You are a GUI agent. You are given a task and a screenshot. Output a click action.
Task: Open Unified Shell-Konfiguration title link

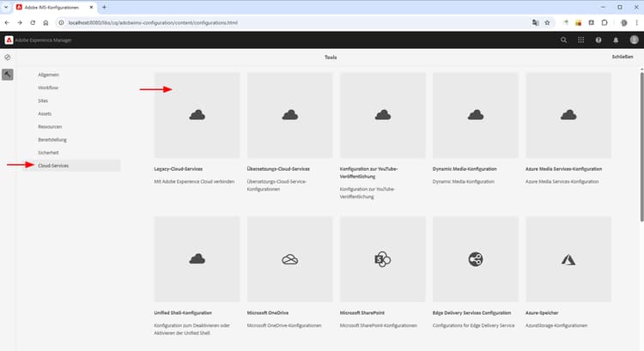pyautogui.click(x=183, y=313)
